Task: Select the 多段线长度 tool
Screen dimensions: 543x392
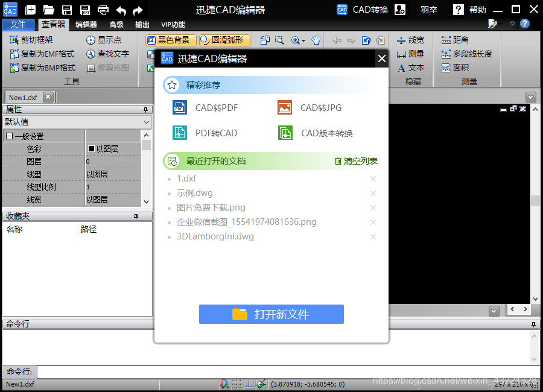Action: tap(466, 54)
